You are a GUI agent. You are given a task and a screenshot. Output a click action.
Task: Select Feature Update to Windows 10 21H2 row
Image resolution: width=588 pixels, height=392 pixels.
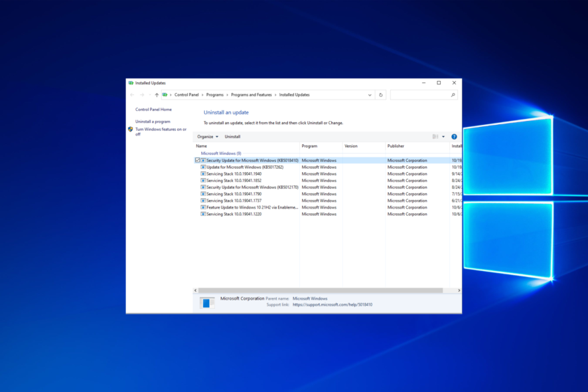tap(328, 207)
